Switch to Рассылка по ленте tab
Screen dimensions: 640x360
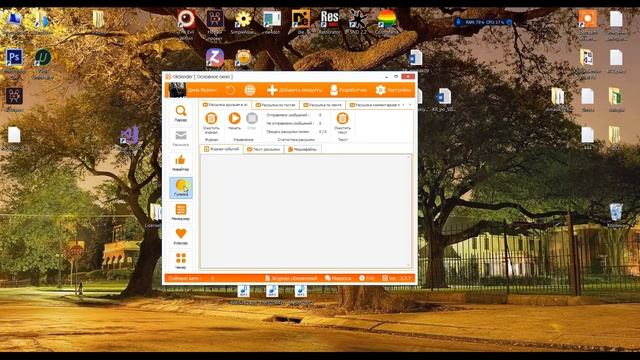(322, 105)
